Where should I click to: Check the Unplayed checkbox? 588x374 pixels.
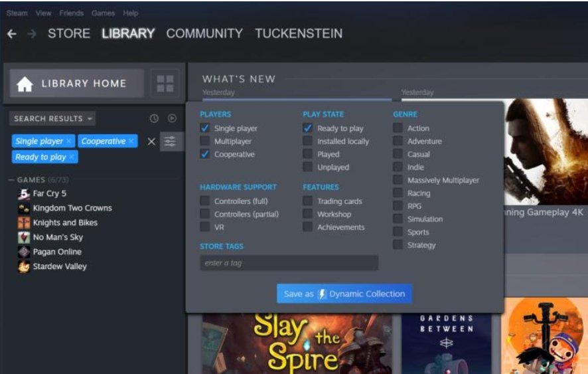pos(307,167)
